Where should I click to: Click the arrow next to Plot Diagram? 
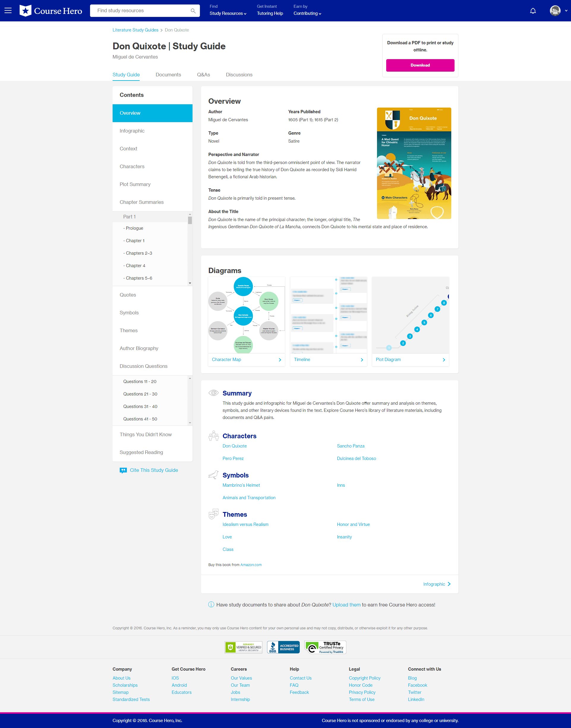444,360
